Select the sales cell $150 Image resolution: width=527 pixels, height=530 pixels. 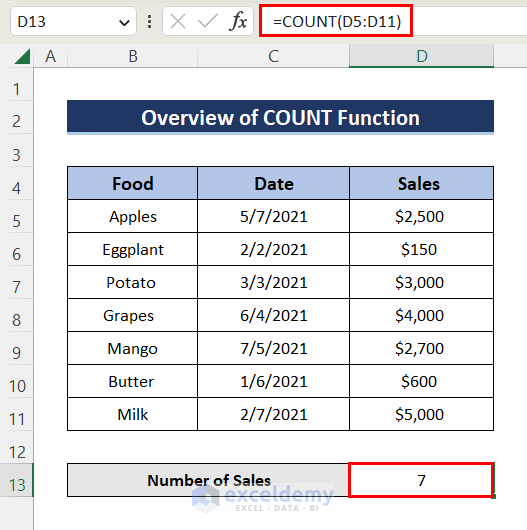(x=421, y=249)
